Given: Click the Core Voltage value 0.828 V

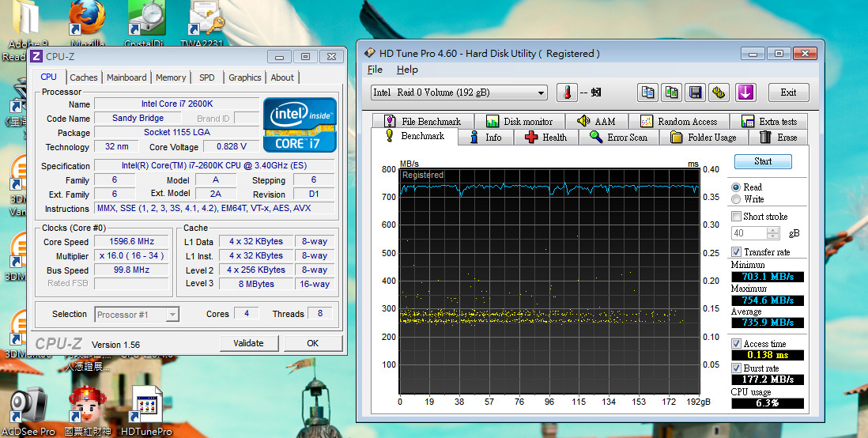Looking at the screenshot, I should click(231, 147).
